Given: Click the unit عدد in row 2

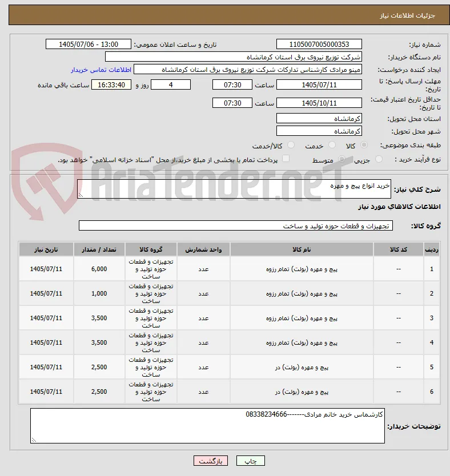Looking at the screenshot, I should (203, 293).
